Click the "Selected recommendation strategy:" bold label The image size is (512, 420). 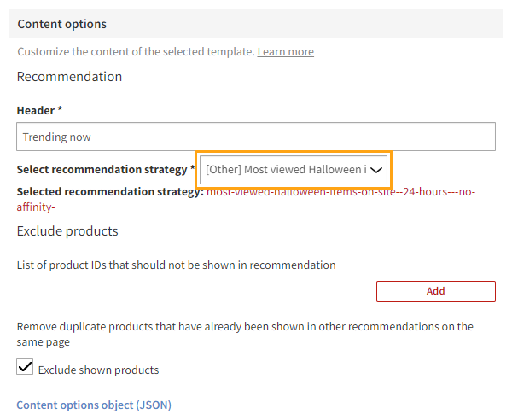click(x=110, y=192)
